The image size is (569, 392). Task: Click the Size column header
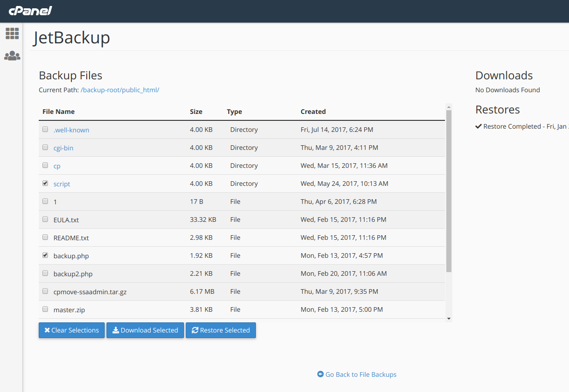click(196, 112)
